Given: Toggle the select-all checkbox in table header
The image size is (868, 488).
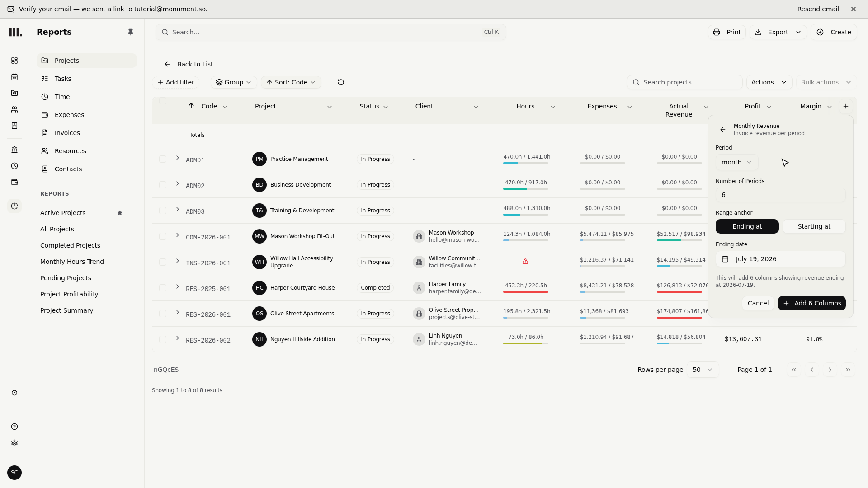Looking at the screenshot, I should [163, 101].
